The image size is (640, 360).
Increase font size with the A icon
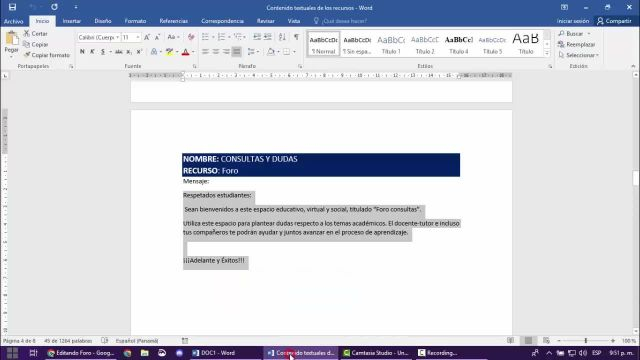[147, 37]
